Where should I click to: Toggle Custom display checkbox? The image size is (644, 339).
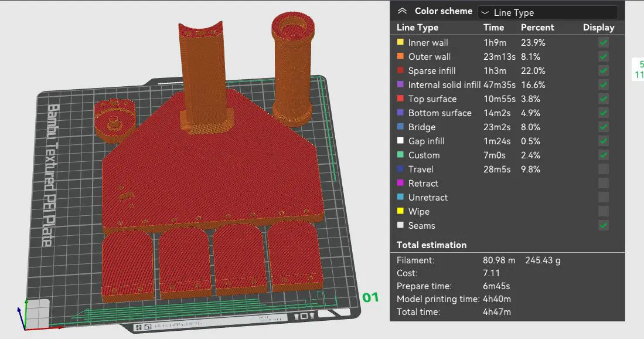point(604,155)
